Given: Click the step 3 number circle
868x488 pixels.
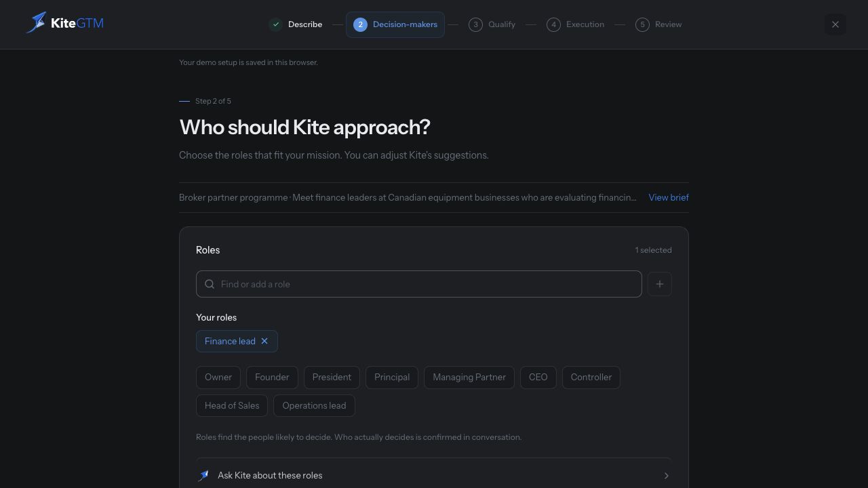Looking at the screenshot, I should pos(475,24).
